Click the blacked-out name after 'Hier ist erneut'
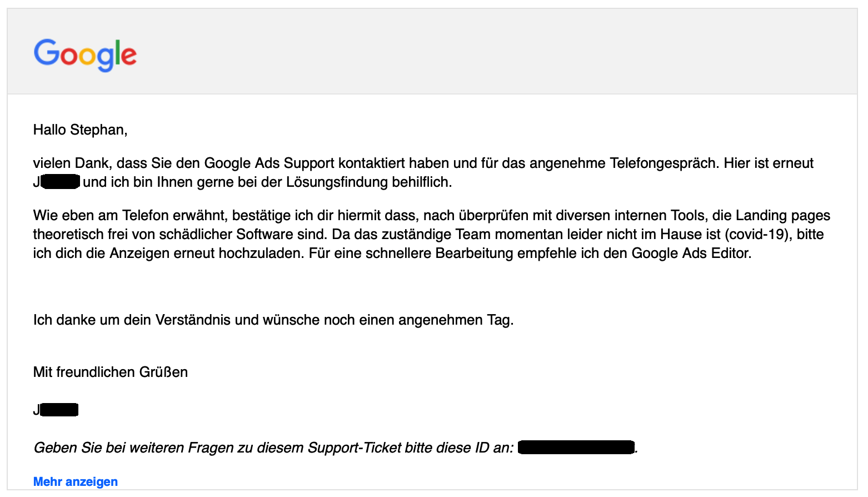Image resolution: width=868 pixels, height=497 pixels. pos(61,182)
